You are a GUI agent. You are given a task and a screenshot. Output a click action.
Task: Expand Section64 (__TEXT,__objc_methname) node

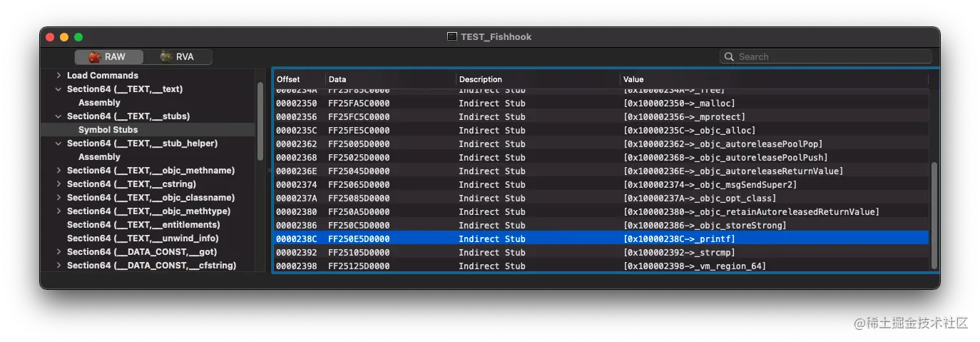coord(58,171)
